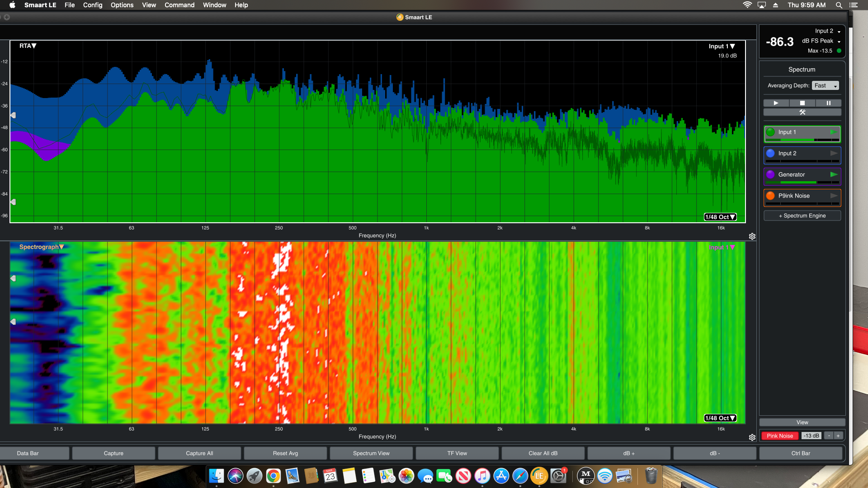Open measurement config via tools icon
Screen dimensions: 868x488
point(802,112)
